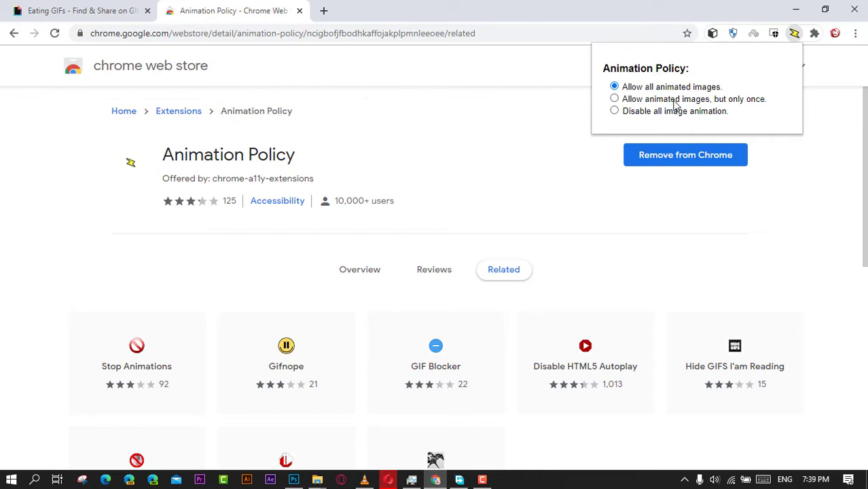This screenshot has width=868, height=489.
Task: Open the Extensions puzzle piece menu
Action: coord(814,33)
